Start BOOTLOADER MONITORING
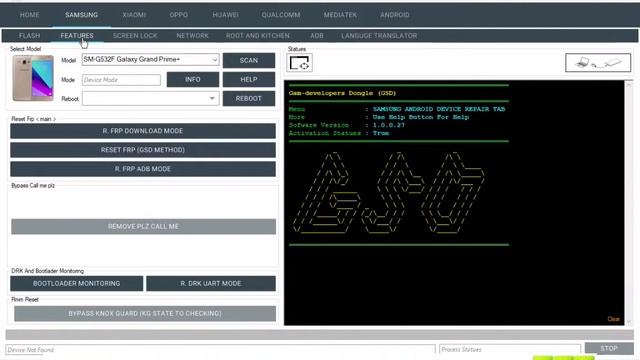This screenshot has width=640, height=360. click(x=77, y=283)
